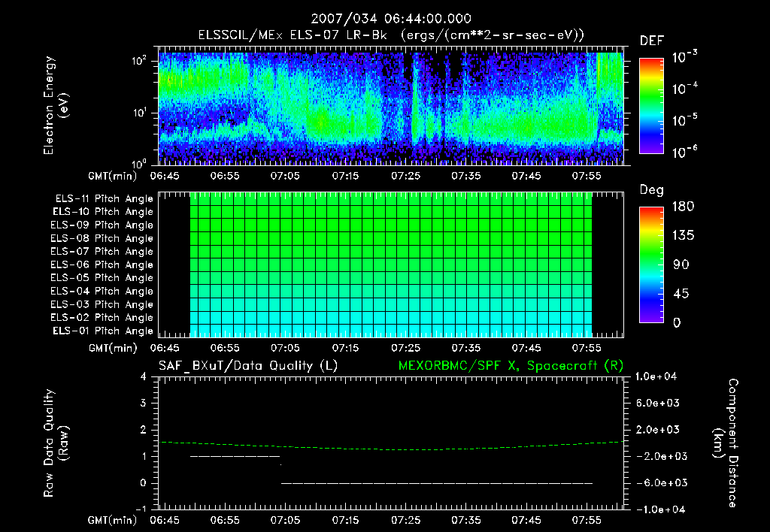Viewport: 770px width, 532px height.
Task: Click the Component Distance (km) axis label
Action: (726, 443)
